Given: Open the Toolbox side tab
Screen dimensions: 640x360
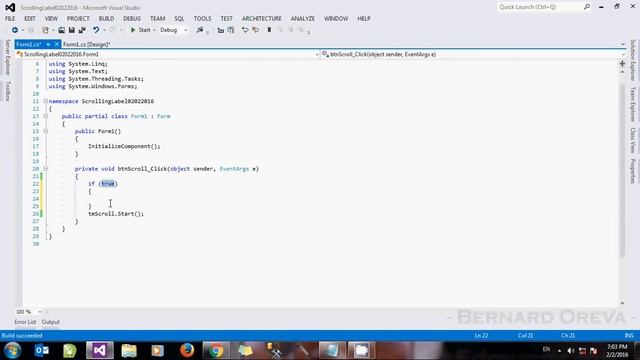Looking at the screenshot, I should coord(7,91).
